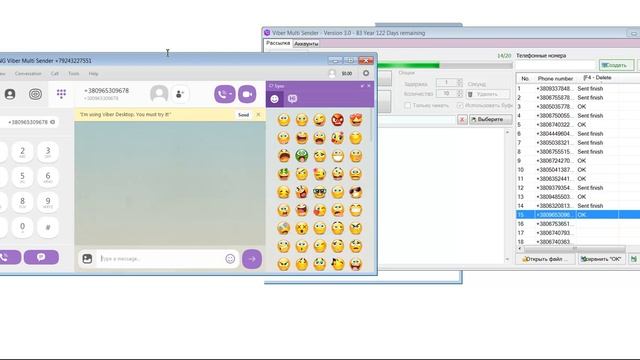Open the public chats concentric-circles icon
The width and height of the screenshot is (640, 360).
point(36,94)
